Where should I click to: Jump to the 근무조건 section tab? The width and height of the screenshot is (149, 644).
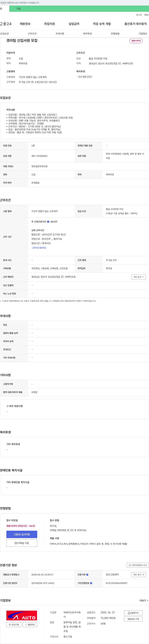coord(32,33)
